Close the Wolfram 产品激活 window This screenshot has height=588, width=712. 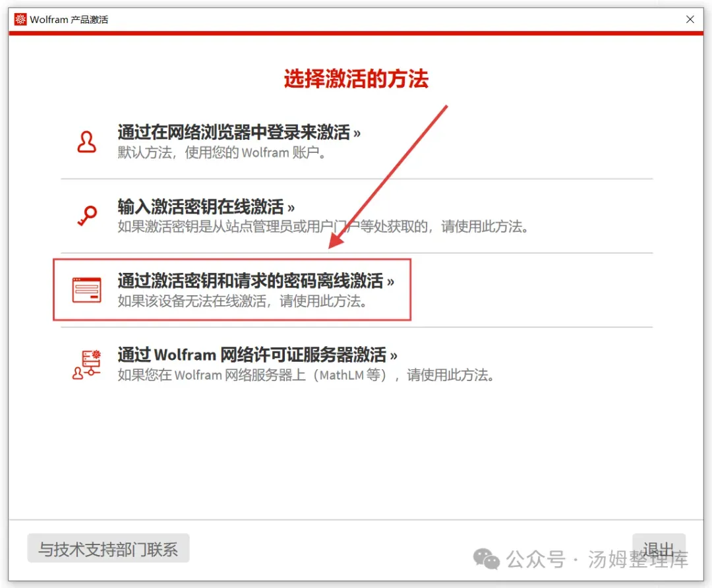tap(690, 20)
